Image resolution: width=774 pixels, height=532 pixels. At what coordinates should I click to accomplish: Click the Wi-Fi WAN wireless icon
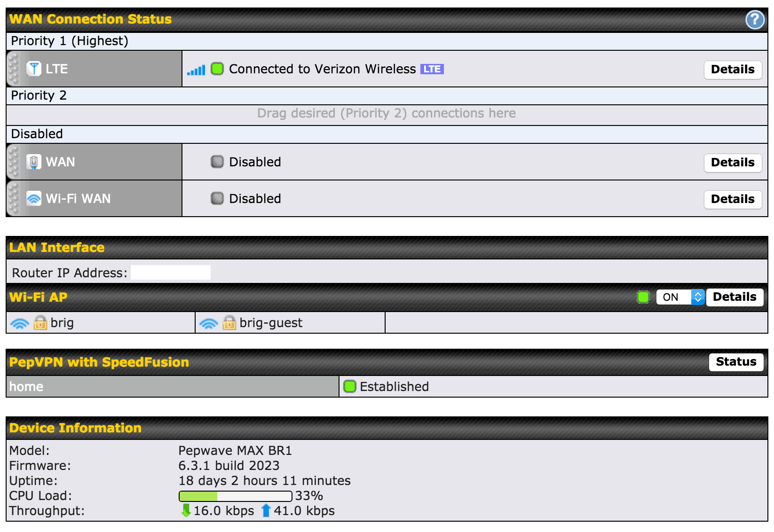click(x=33, y=198)
